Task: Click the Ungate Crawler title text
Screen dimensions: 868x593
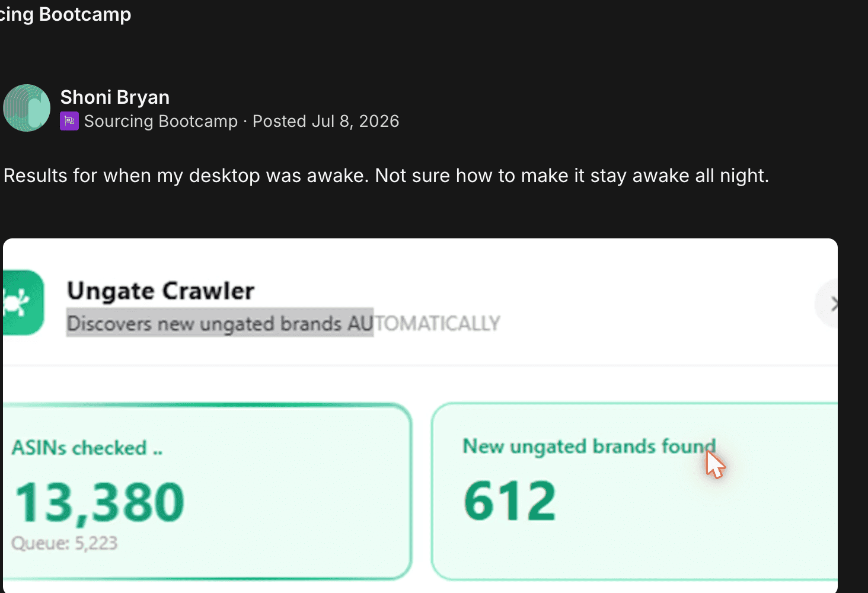Action: (x=161, y=291)
